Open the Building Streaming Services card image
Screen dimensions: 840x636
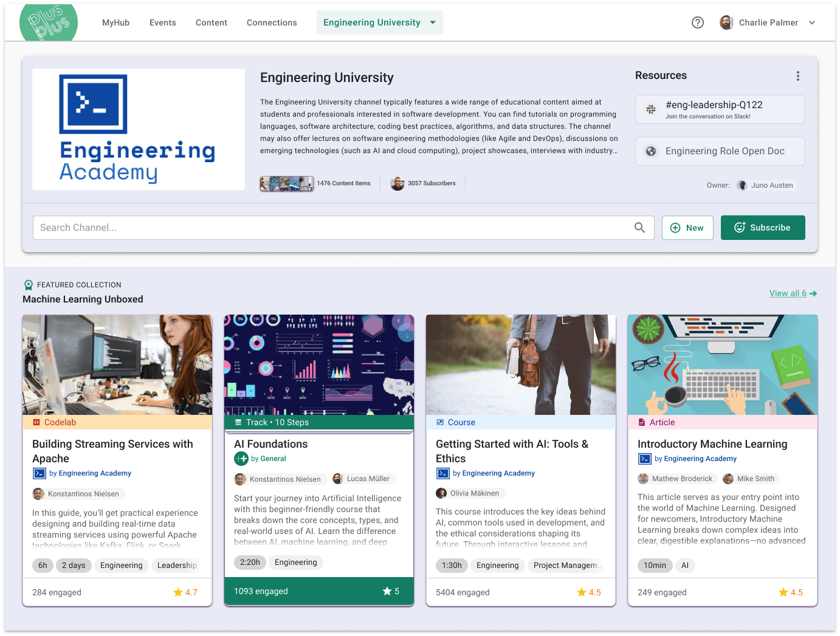click(117, 365)
